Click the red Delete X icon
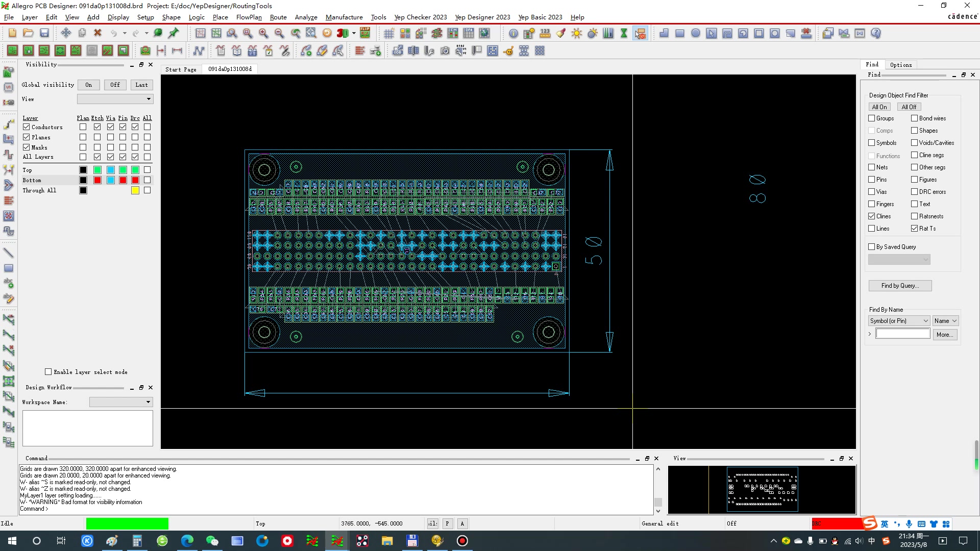 [97, 33]
